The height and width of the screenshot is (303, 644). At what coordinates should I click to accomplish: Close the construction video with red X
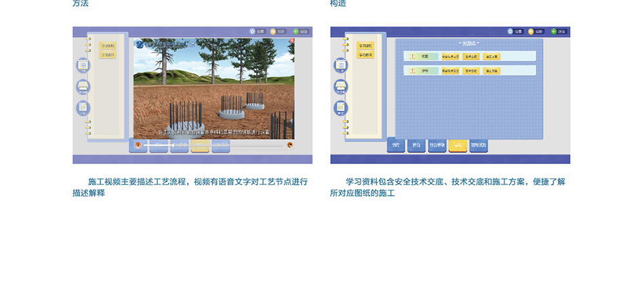point(291,41)
